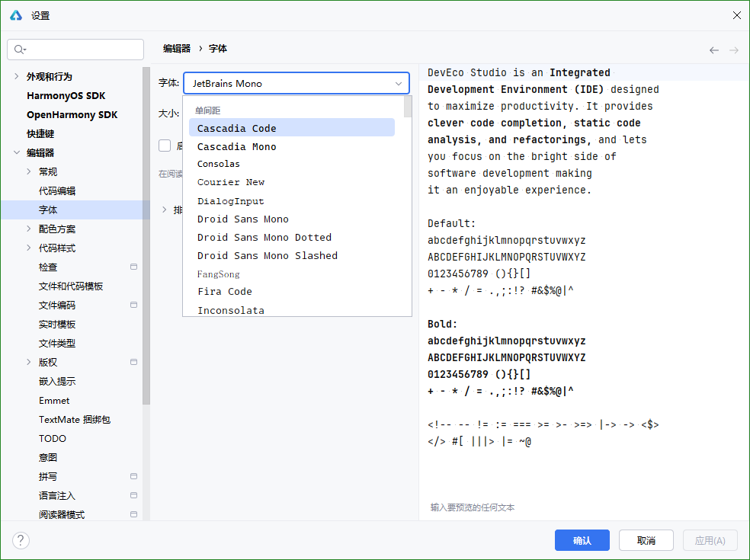This screenshot has height=560, width=750.
Task: Toggle the checkbox below the size field
Action: (x=165, y=146)
